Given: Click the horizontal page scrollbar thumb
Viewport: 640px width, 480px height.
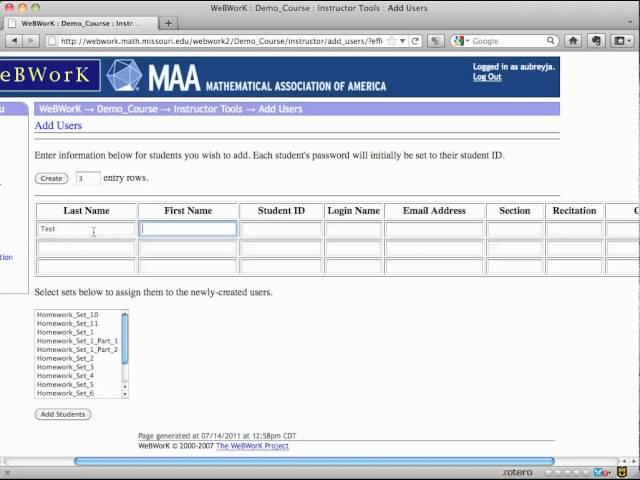Looking at the screenshot, I should click(x=314, y=461).
